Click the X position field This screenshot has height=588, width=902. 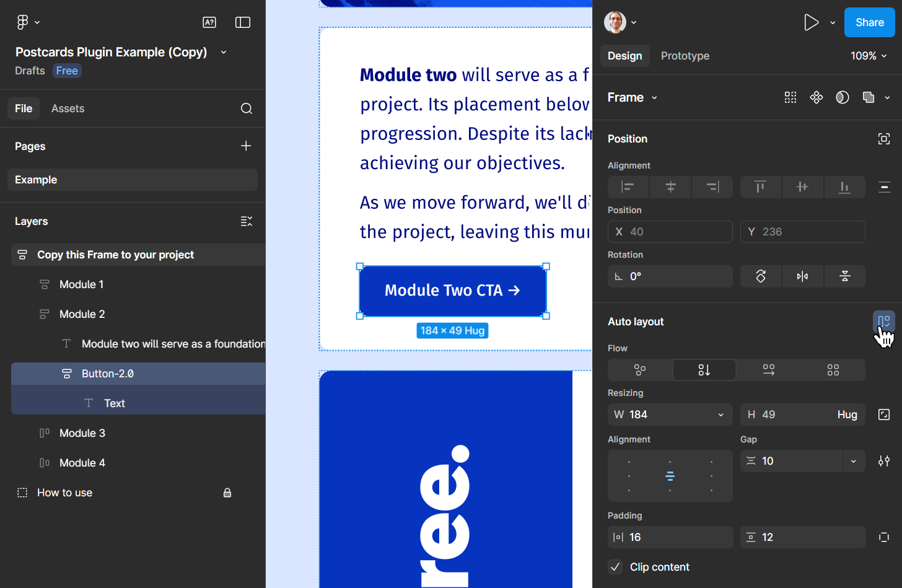click(670, 232)
